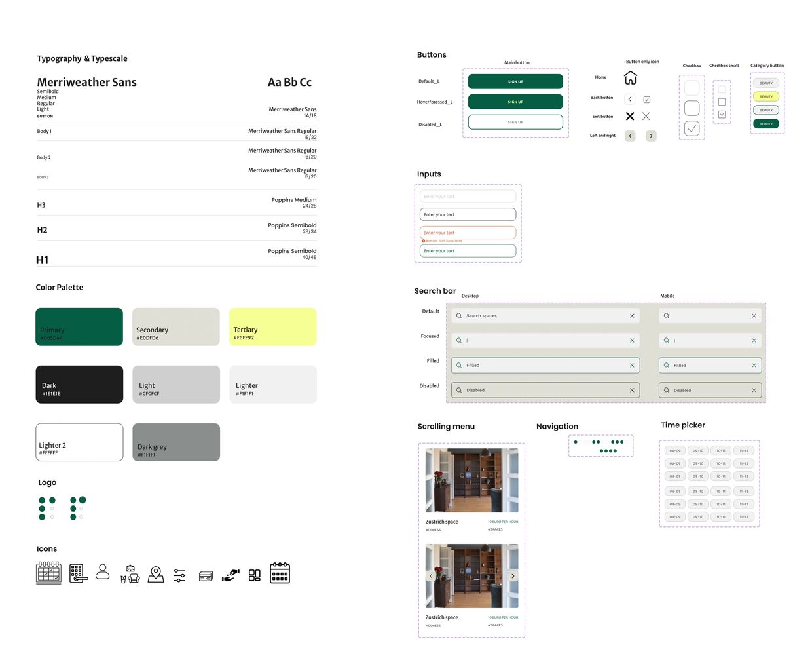
Task: Select the Primary #065D44 color swatch
Action: point(79,327)
